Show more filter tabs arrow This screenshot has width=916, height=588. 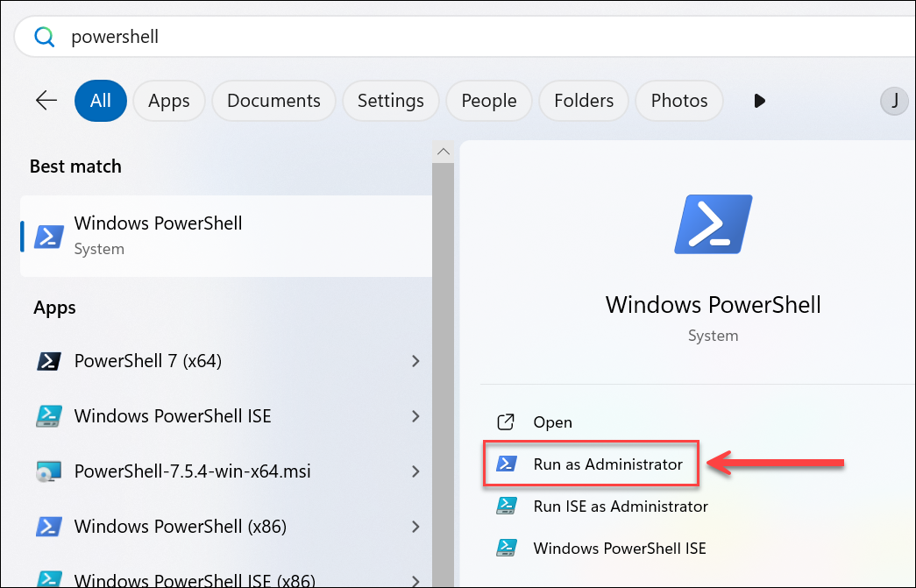[759, 101]
